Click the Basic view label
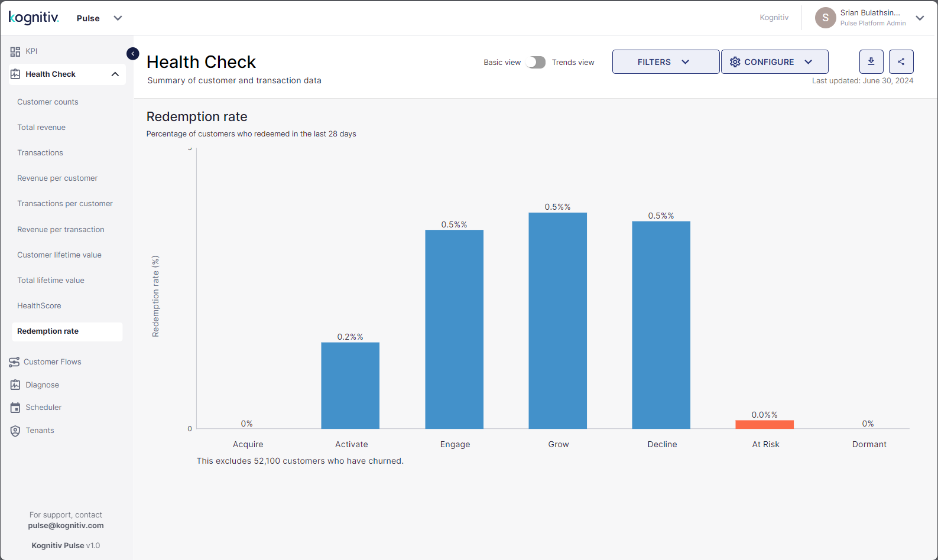 (502, 63)
